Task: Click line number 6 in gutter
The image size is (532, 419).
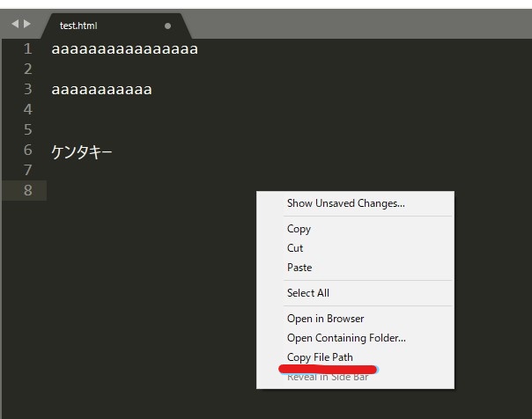Action: click(x=28, y=150)
